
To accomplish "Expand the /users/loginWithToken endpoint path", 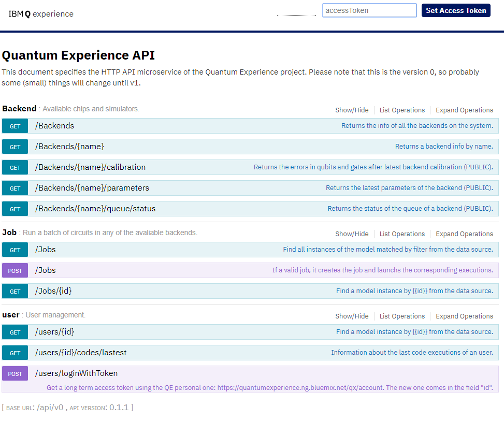I will pyautogui.click(x=76, y=373).
